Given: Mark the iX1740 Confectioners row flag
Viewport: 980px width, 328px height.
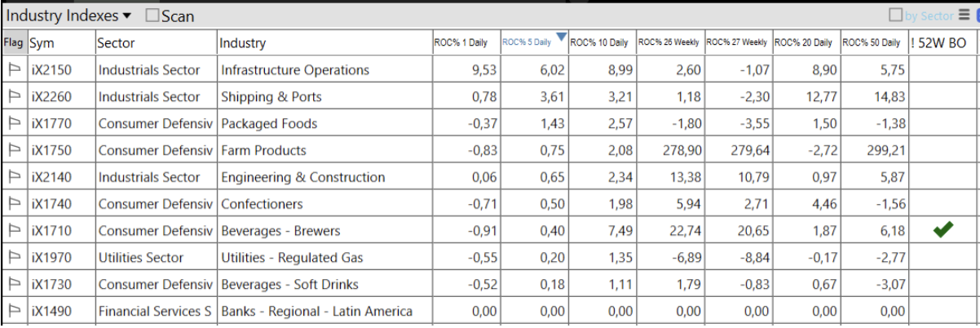Looking at the screenshot, I should pyautogui.click(x=14, y=204).
